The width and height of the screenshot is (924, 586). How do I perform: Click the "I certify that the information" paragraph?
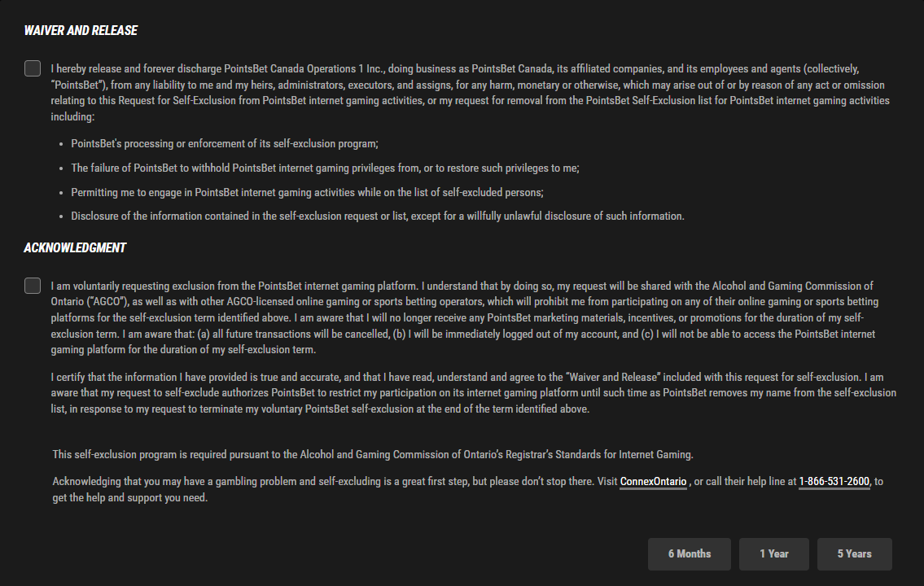(473, 393)
